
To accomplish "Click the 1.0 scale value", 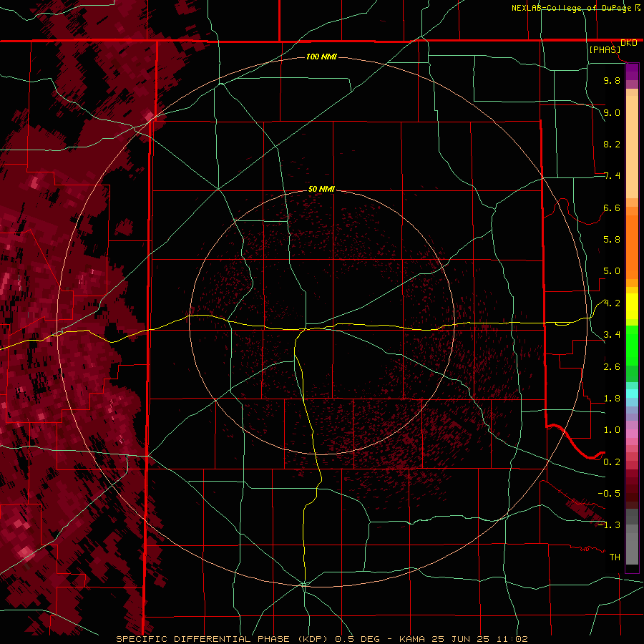I will 612,430.
